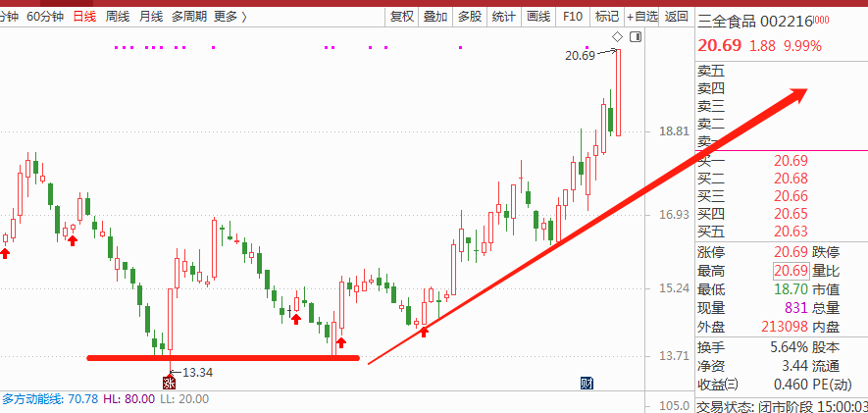Switch to 周线 weekly chart
The width and height of the screenshot is (868, 413).
(118, 17)
